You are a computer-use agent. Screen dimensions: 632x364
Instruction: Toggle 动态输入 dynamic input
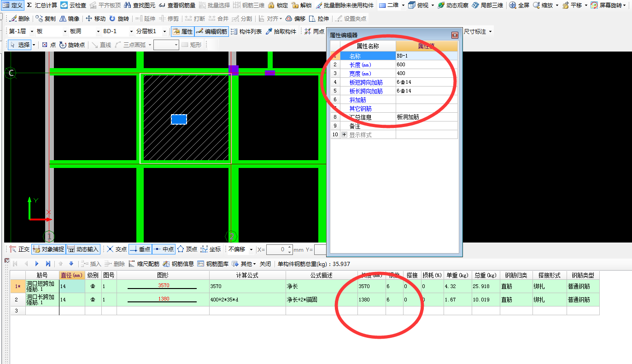coord(83,249)
